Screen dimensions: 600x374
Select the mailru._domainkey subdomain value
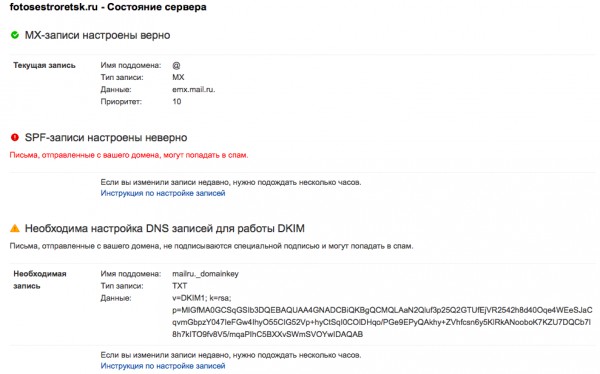click(x=205, y=274)
